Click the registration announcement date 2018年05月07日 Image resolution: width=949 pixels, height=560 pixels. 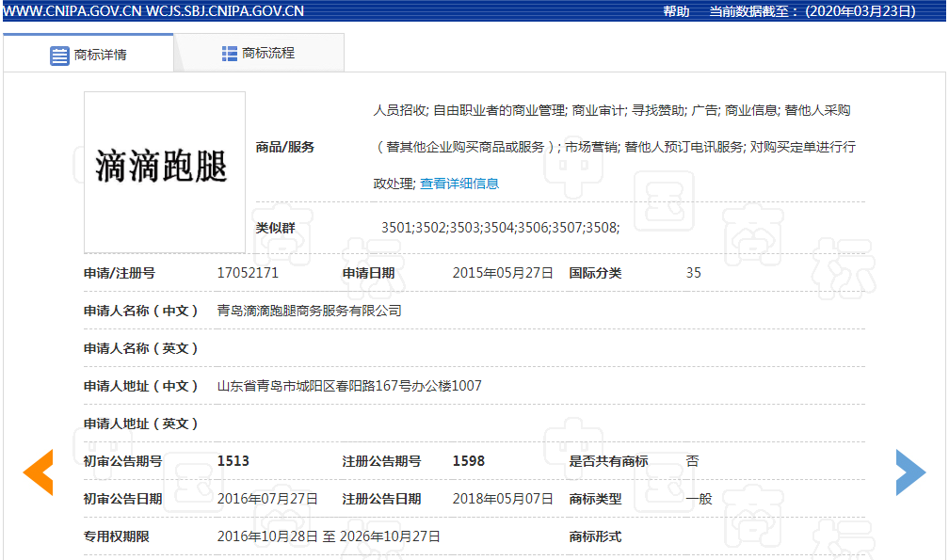point(503,498)
